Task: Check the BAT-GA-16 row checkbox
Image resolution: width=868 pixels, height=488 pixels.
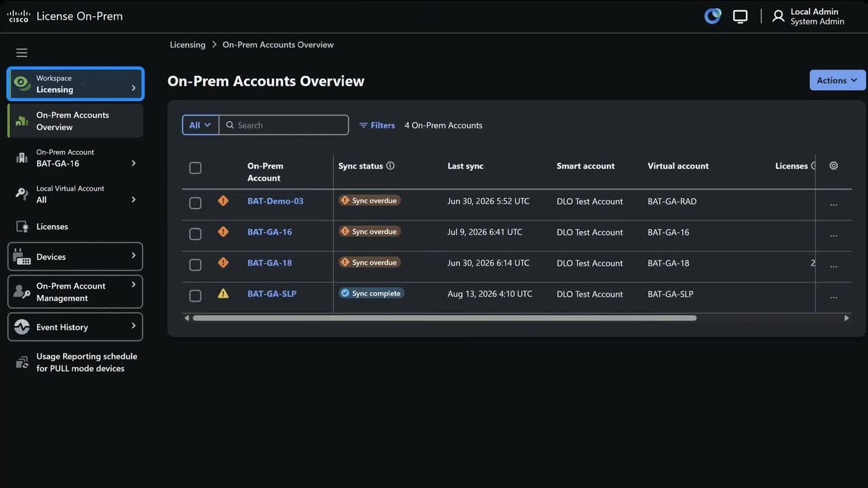Action: [x=195, y=234]
